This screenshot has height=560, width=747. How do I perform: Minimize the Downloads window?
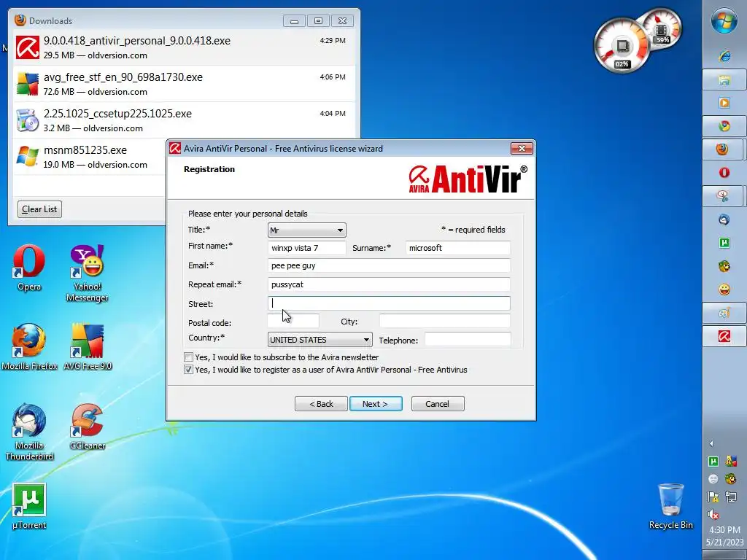(x=295, y=21)
